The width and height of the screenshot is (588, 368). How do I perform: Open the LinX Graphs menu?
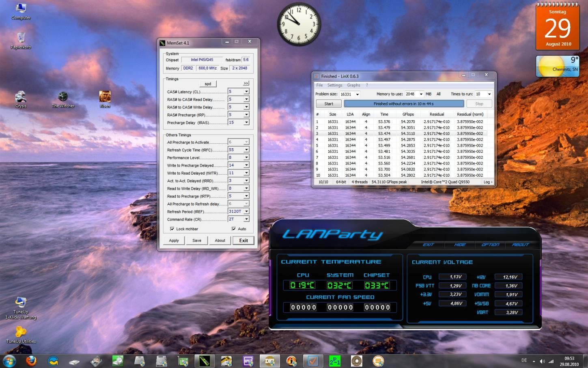[x=353, y=85]
